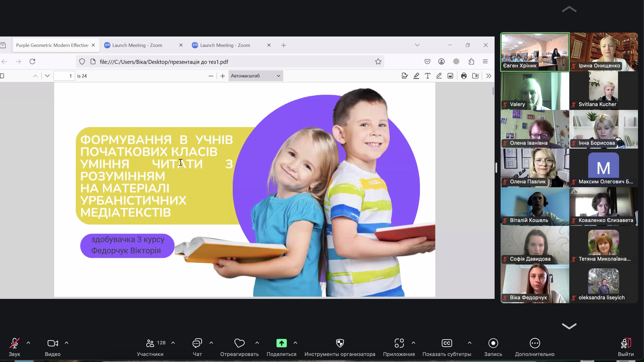Image resolution: width=644 pixels, height=362 pixels.
Task: Open the Дополнительно more options button
Action: click(x=535, y=343)
